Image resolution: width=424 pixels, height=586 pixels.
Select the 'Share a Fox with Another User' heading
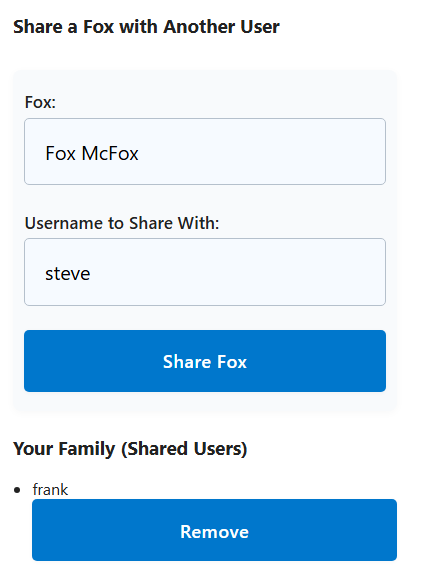tap(146, 27)
